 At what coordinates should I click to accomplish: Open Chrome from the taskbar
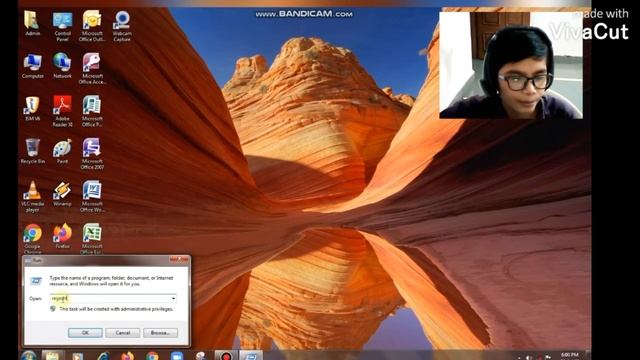coord(152,356)
